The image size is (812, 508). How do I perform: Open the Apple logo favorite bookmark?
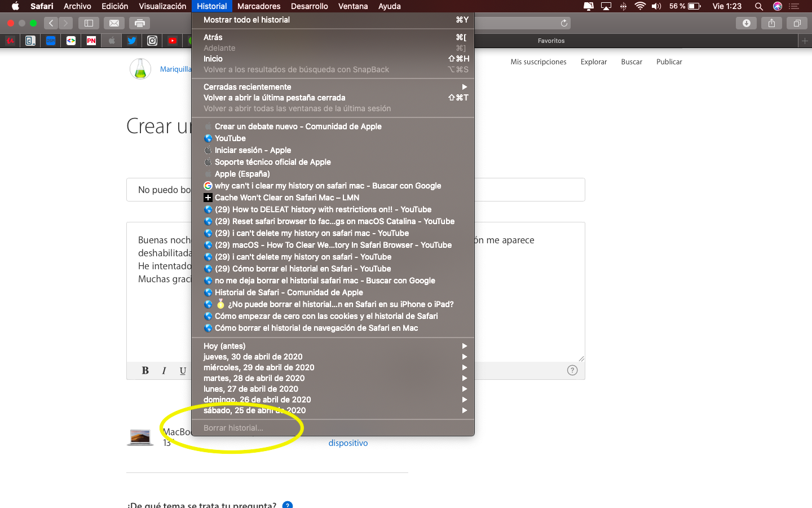click(112, 41)
